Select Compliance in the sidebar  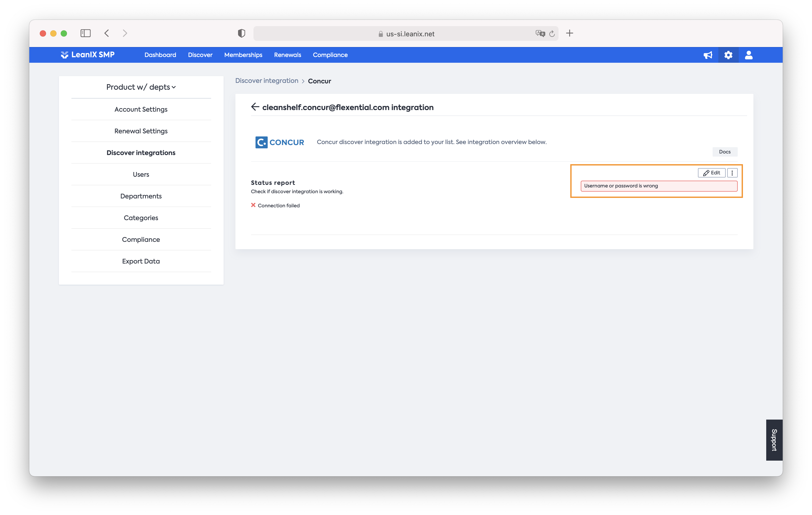coord(141,239)
